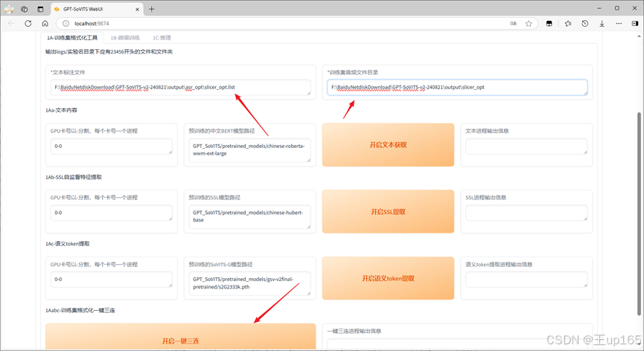Start SSL extraction with 开启SSL提取
Viewport: 644px width, 351px height.
pyautogui.click(x=388, y=212)
